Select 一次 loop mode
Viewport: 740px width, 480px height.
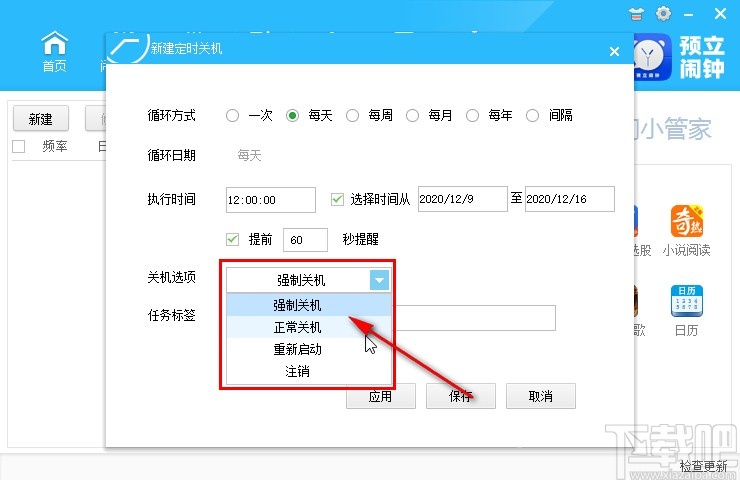pos(232,115)
